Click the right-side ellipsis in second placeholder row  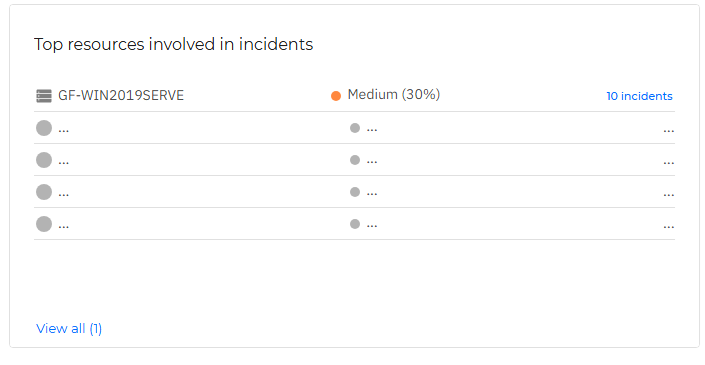pyautogui.click(x=669, y=163)
